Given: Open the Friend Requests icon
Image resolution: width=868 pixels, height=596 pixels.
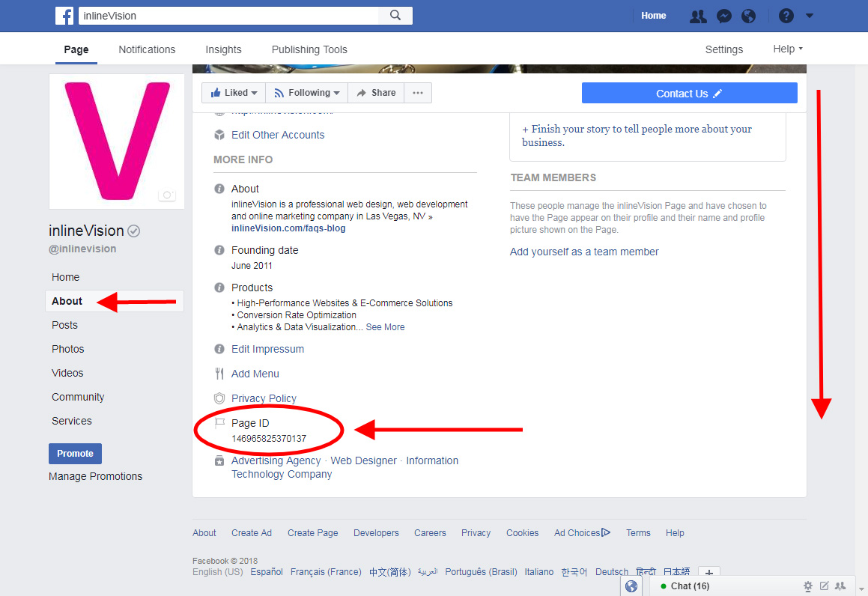Looking at the screenshot, I should coord(698,16).
